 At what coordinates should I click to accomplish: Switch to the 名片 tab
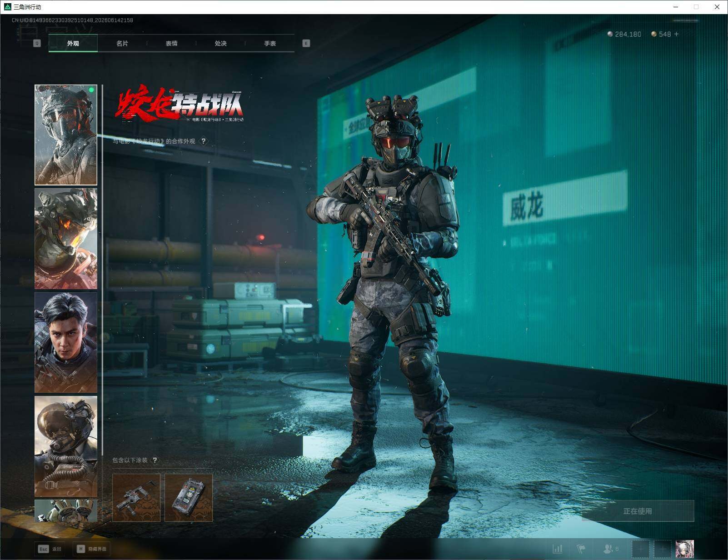pyautogui.click(x=122, y=43)
